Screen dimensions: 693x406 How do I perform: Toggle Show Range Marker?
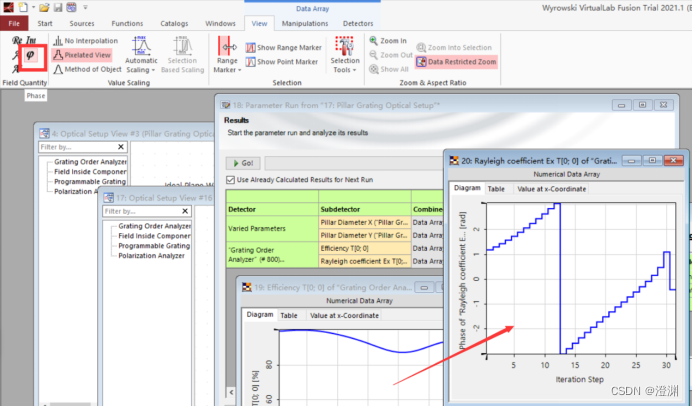284,48
